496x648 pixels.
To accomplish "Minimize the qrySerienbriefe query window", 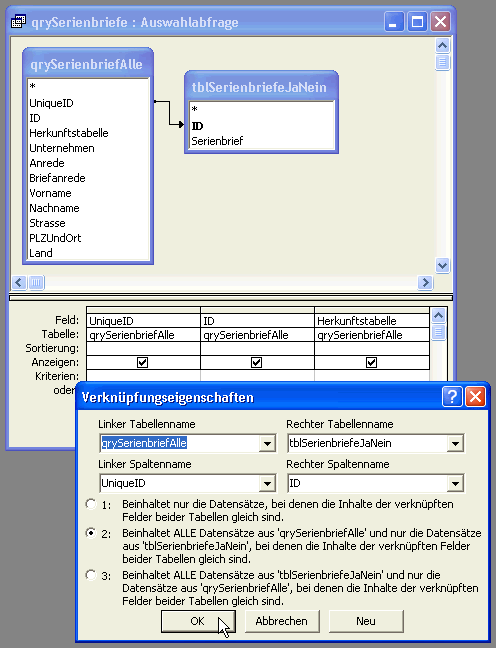I will 394,21.
